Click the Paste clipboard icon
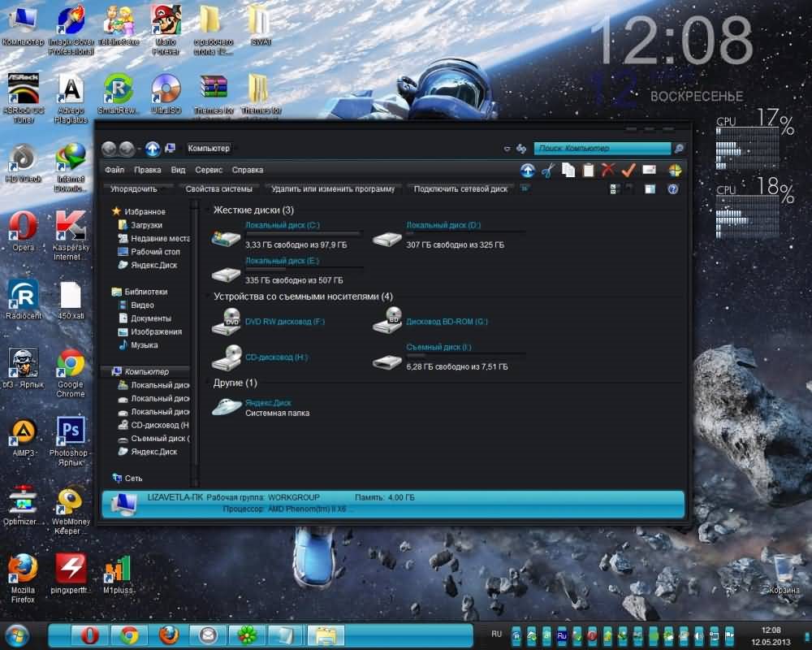The image size is (812, 650). coord(589,170)
